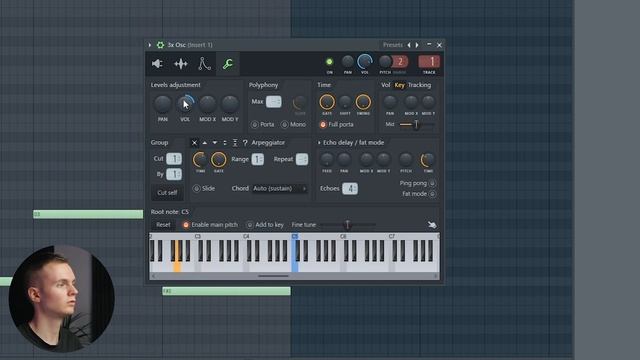The width and height of the screenshot is (640, 360).
Task: Click the Time GATE knob
Action: click(x=327, y=102)
